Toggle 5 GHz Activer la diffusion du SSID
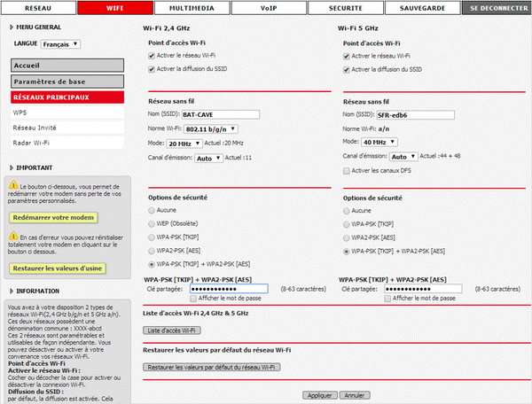Viewport: 532px width, 404px height. pos(347,69)
